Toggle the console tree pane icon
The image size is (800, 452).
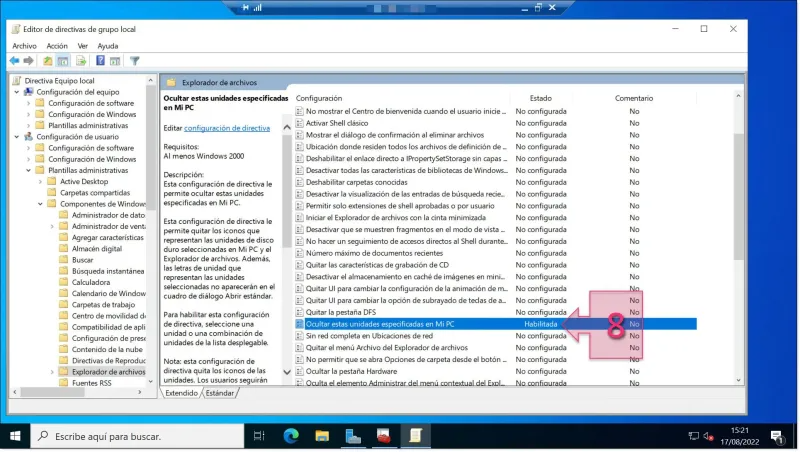pos(63,61)
